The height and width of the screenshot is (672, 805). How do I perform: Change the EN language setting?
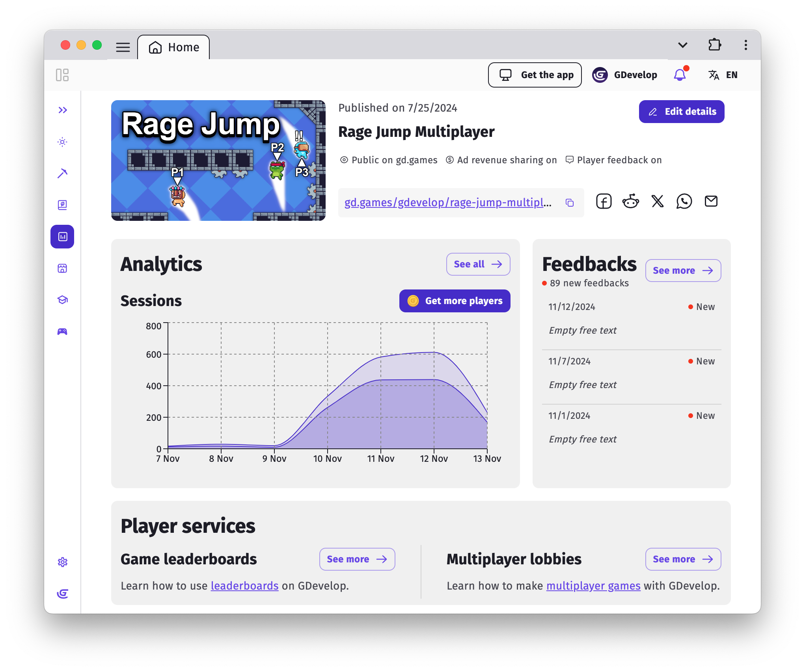(723, 75)
